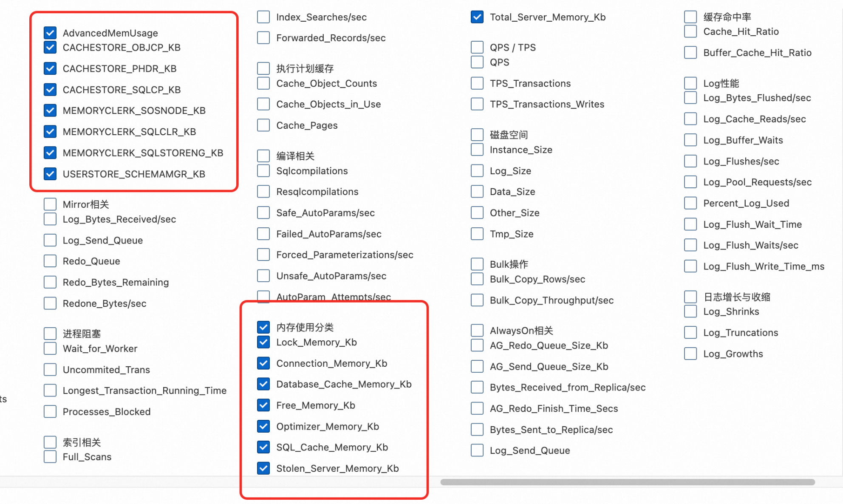Enable the QPS metric checkbox
The width and height of the screenshot is (843, 504).
pyautogui.click(x=477, y=62)
